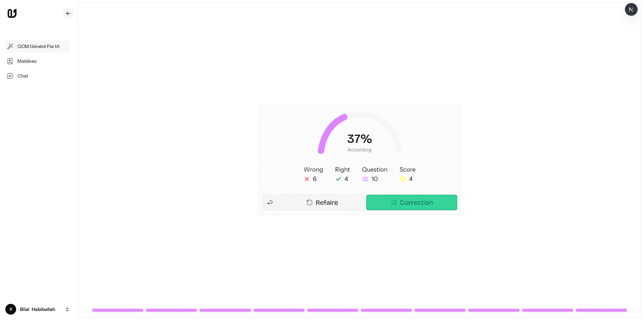The height and width of the screenshot is (320, 644).
Task: Select the first question progress bar segment
Action: point(118,310)
